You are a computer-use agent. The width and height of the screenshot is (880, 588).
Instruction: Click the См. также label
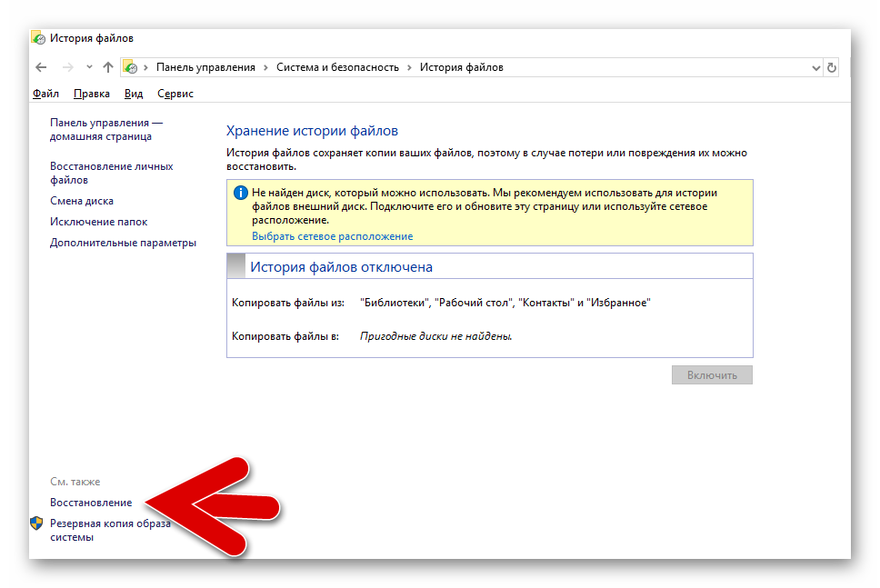tap(75, 482)
